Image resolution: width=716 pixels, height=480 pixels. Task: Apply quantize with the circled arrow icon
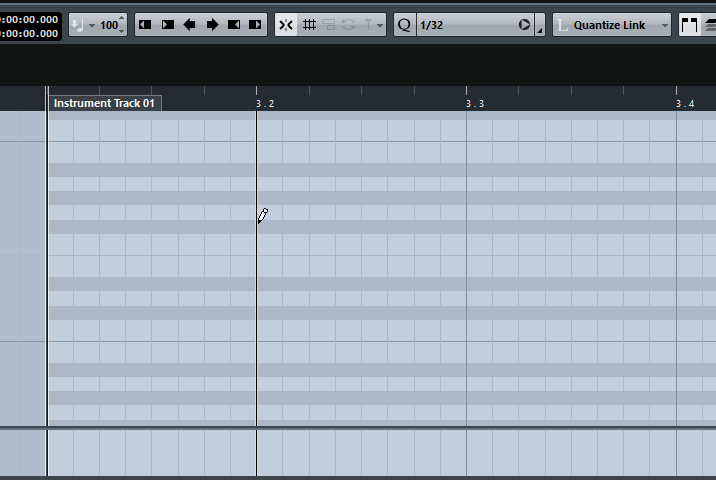coord(525,25)
